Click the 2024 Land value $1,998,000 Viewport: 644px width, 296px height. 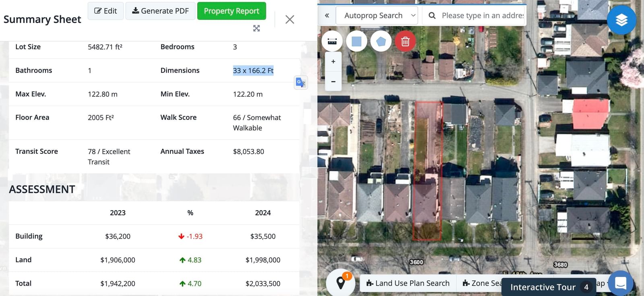click(x=263, y=260)
